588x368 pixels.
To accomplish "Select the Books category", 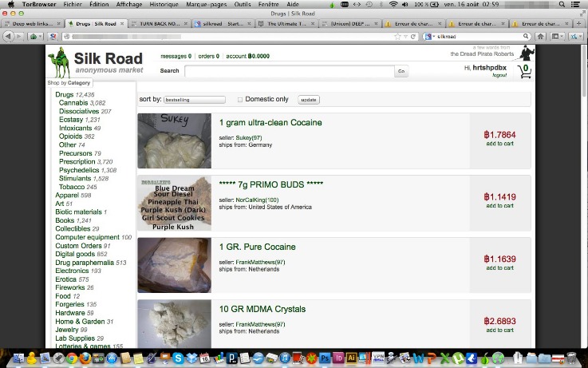I will (65, 220).
